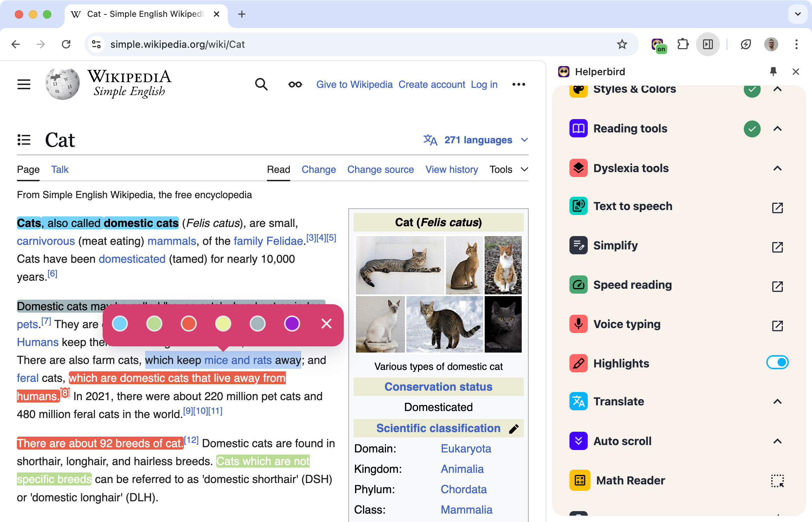Open the mammals article link

pyautogui.click(x=171, y=241)
